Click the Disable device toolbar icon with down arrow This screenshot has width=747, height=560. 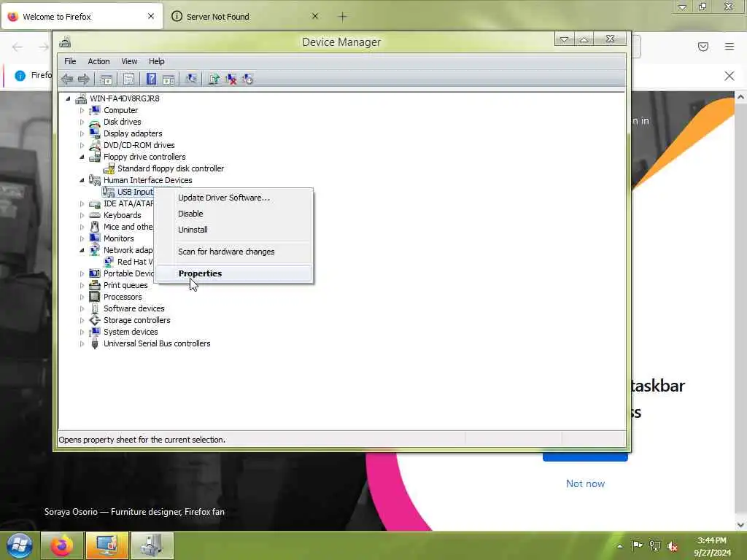248,79
